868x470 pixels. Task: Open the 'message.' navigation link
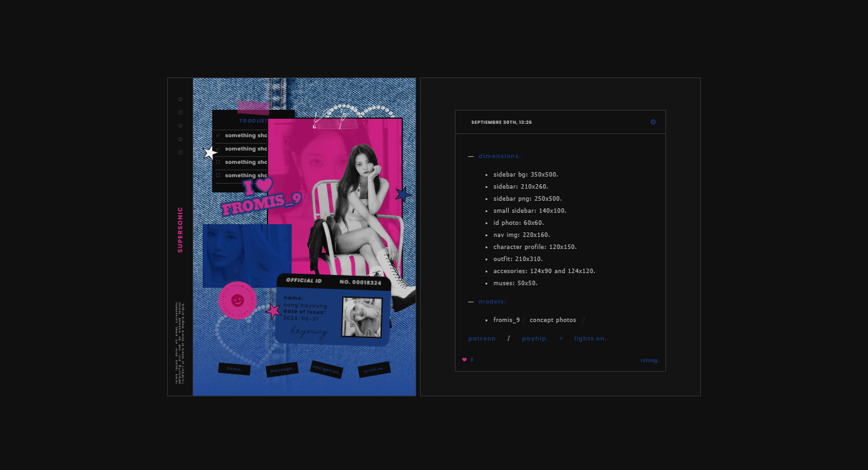pyautogui.click(x=282, y=370)
